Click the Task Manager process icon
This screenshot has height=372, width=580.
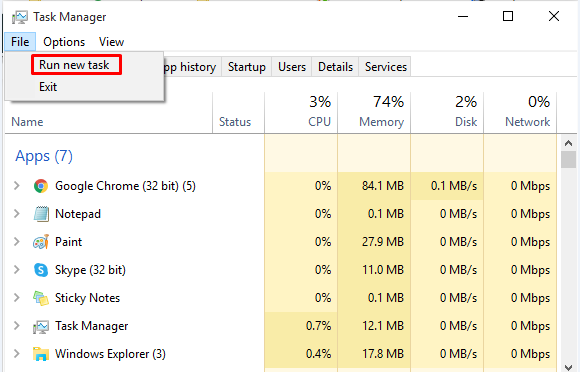(41, 327)
